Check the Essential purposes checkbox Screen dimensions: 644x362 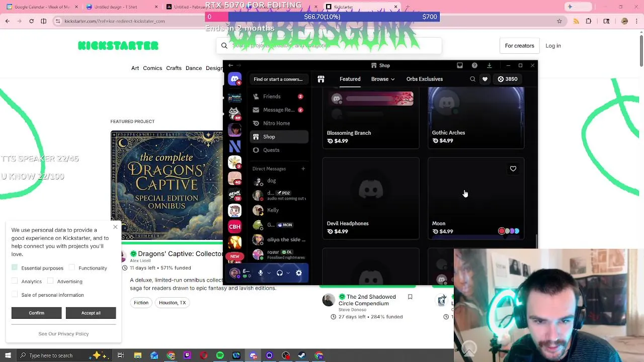15,268
